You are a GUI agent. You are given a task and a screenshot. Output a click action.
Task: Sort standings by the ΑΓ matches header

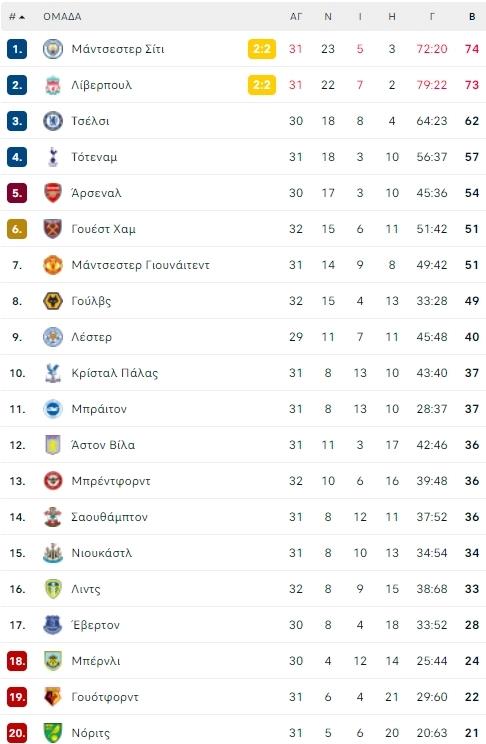(x=296, y=17)
